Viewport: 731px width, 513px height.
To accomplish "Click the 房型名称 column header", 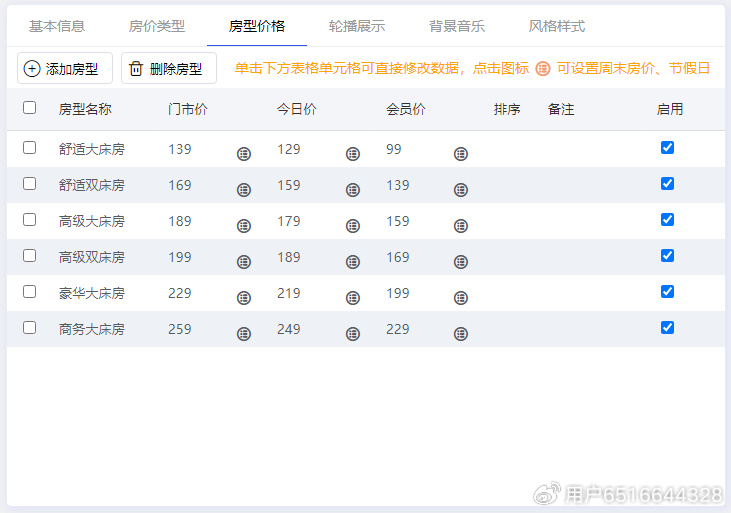I will (85, 109).
